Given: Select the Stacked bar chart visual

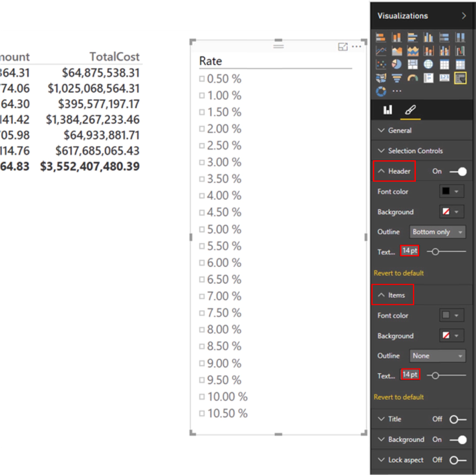Looking at the screenshot, I should [x=381, y=37].
